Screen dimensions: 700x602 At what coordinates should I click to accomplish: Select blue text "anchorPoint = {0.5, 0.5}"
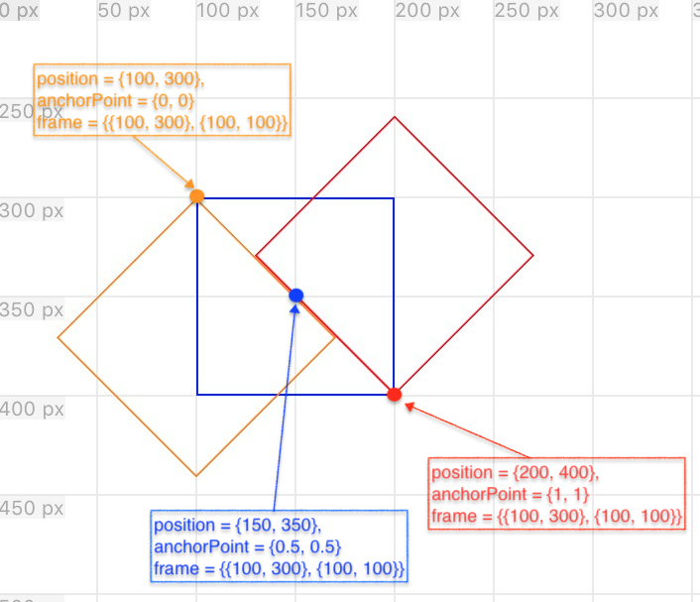point(247,547)
